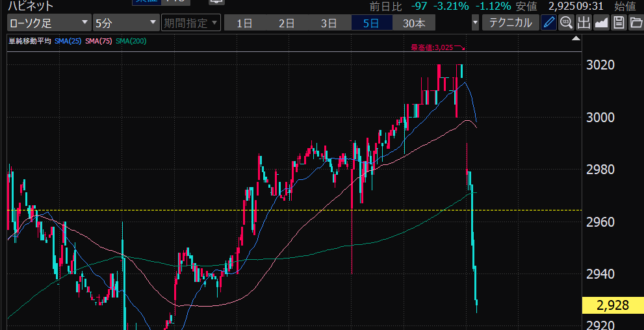Select the 3日 range tab
The height and width of the screenshot is (330, 644).
pyautogui.click(x=329, y=23)
